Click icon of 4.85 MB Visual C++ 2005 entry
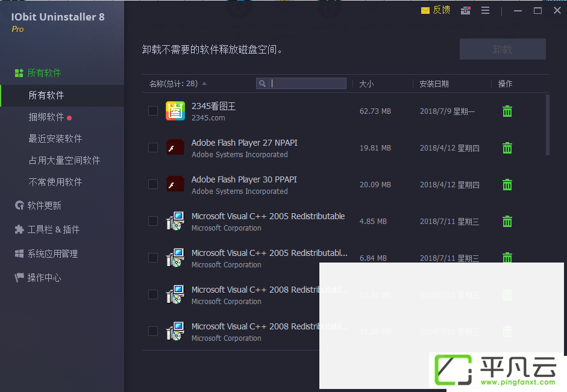 click(x=175, y=221)
